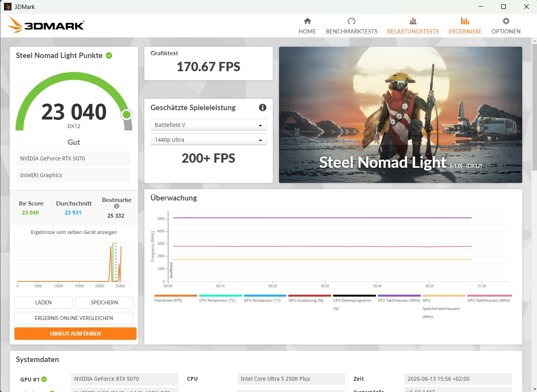Viewport: 537px width, 392px height.
Task: Click the LADEN button
Action: [43, 302]
